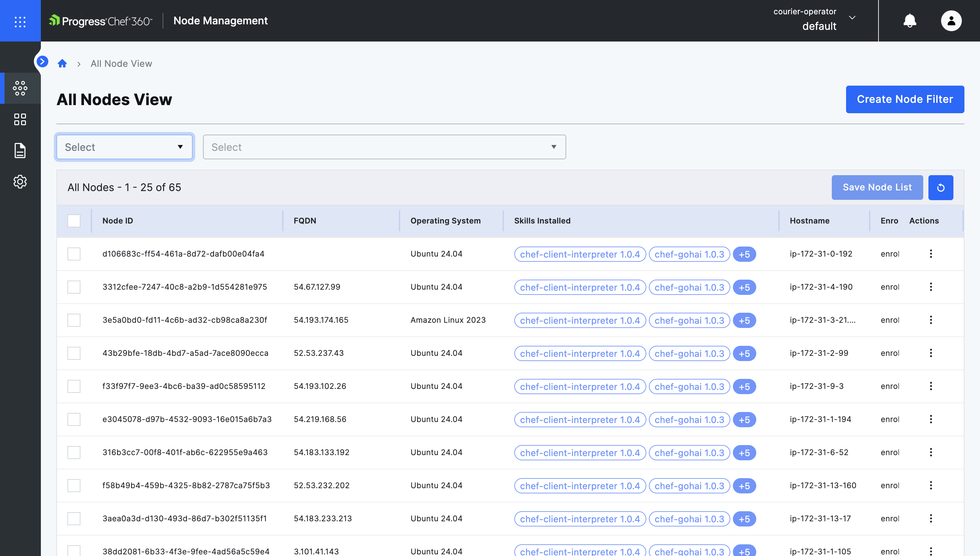This screenshot has width=980, height=556.
Task: Show +5 more skills for 3312cfee node
Action: 744,287
